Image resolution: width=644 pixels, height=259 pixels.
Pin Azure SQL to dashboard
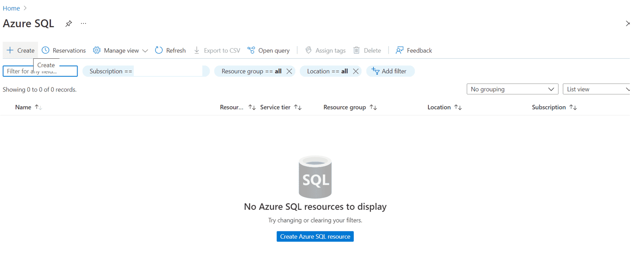click(68, 24)
